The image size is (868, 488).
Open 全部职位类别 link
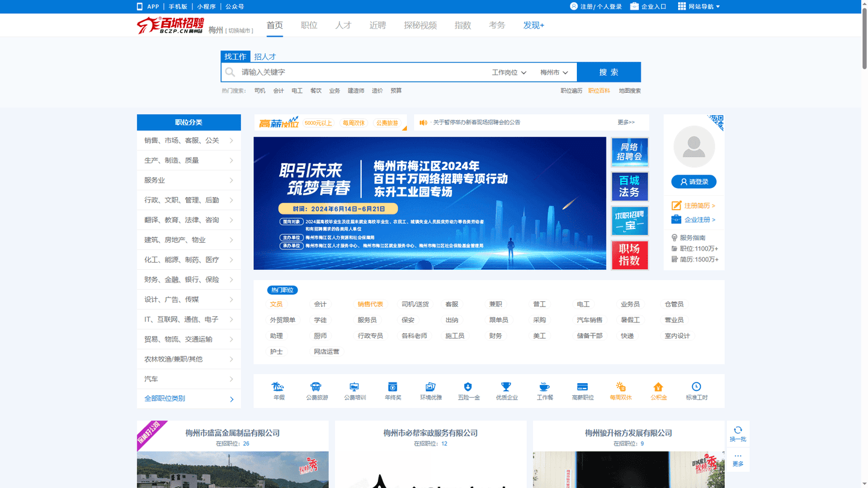click(x=189, y=399)
